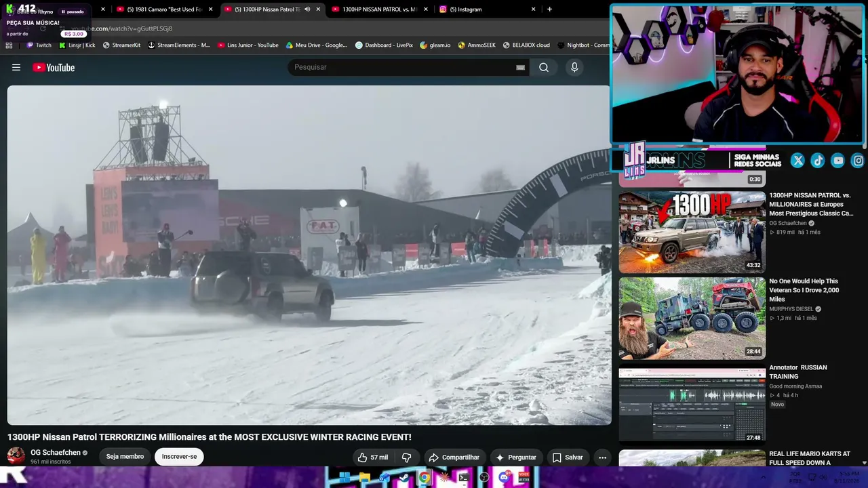Click the 961 mil inscritos subscriber count
The image size is (868, 488).
(x=50, y=462)
